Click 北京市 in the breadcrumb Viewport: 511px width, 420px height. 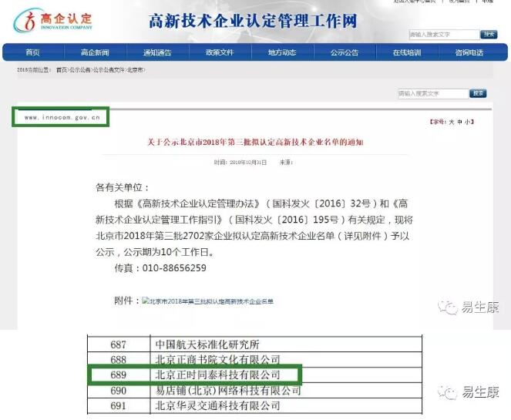pyautogui.click(x=135, y=69)
